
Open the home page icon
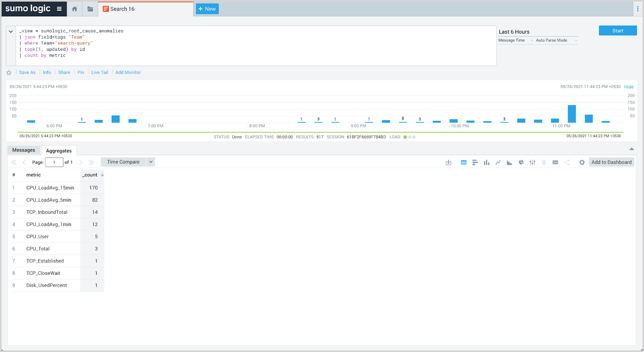(74, 9)
